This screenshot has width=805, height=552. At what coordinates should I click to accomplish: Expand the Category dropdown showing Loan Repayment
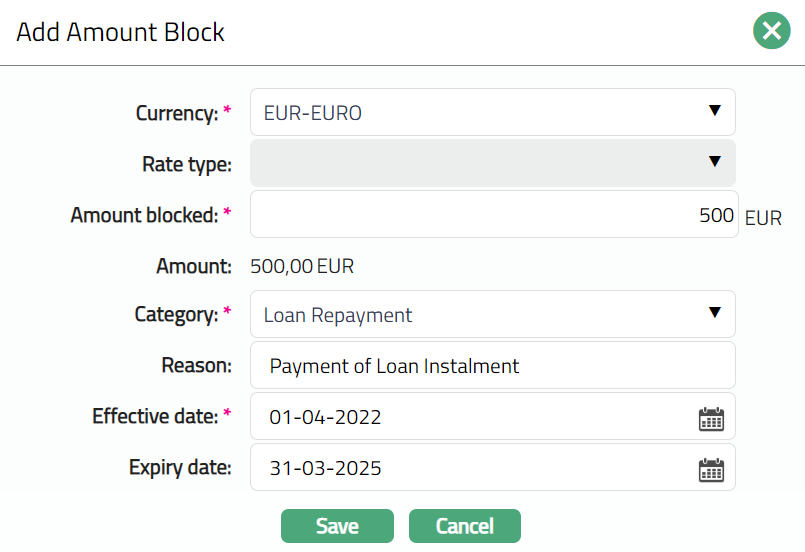point(492,315)
